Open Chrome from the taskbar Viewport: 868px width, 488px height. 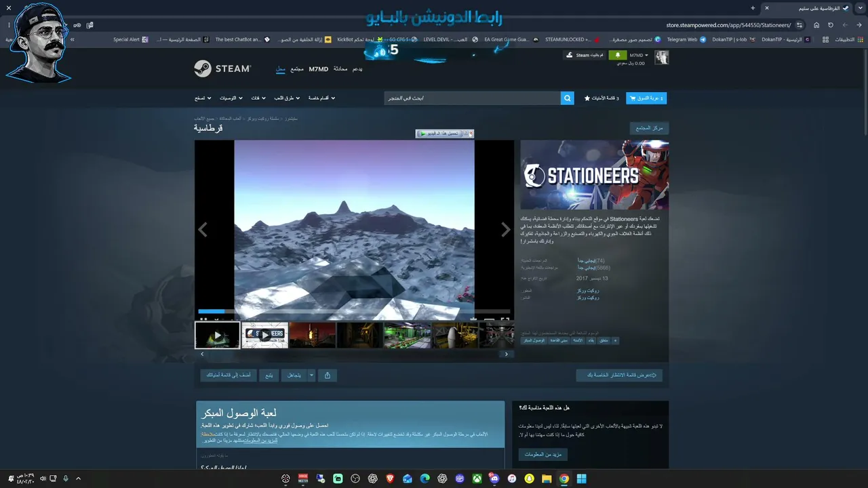pos(564,479)
